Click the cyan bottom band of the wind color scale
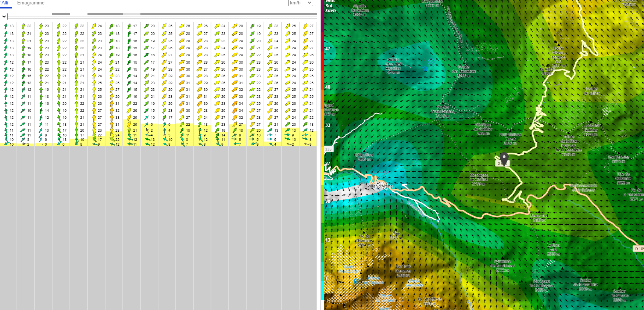The width and height of the screenshot is (644, 310). pyautogui.click(x=323, y=291)
